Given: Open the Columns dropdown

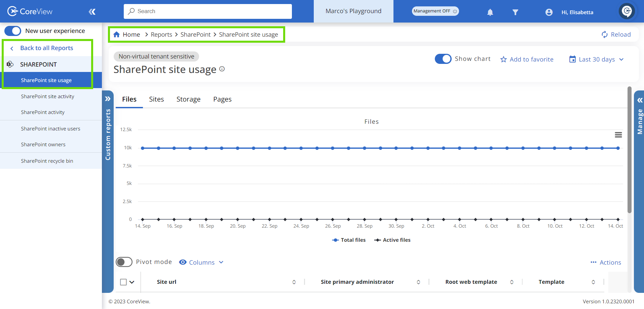Looking at the screenshot, I should [x=201, y=262].
